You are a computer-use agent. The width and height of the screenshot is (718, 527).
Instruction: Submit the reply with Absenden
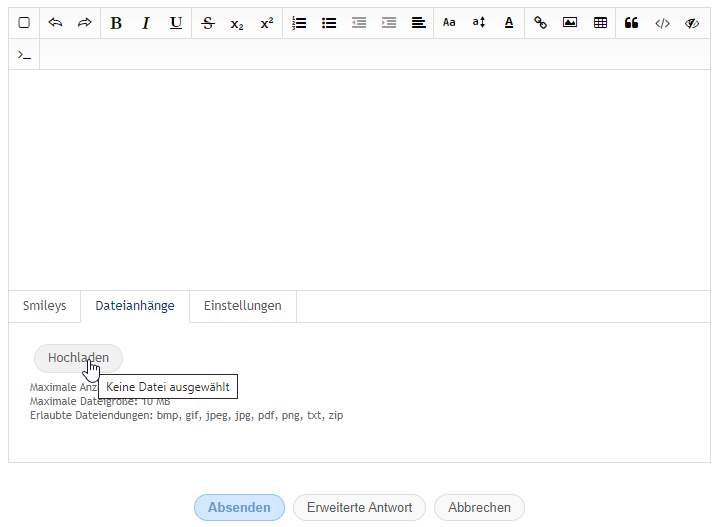(x=239, y=507)
